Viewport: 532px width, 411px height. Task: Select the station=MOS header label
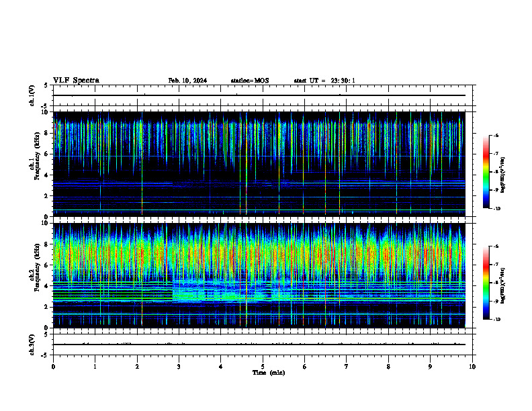point(250,81)
